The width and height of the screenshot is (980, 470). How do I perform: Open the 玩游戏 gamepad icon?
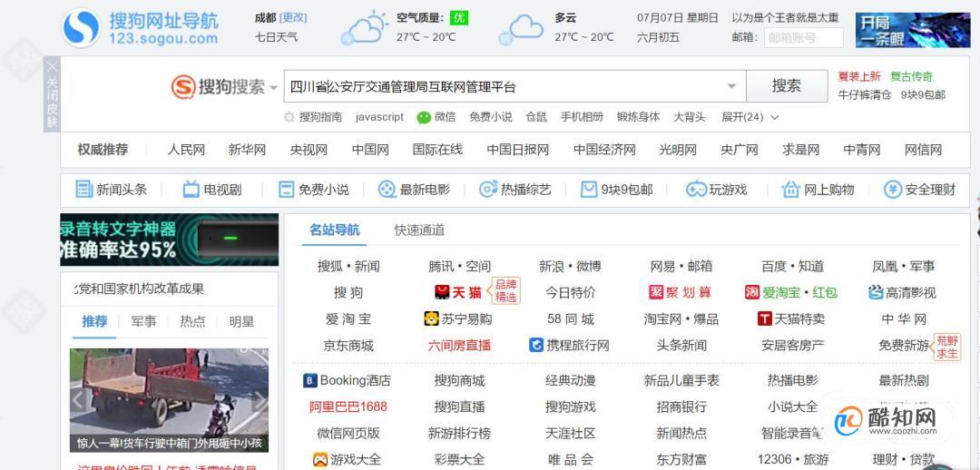696,190
